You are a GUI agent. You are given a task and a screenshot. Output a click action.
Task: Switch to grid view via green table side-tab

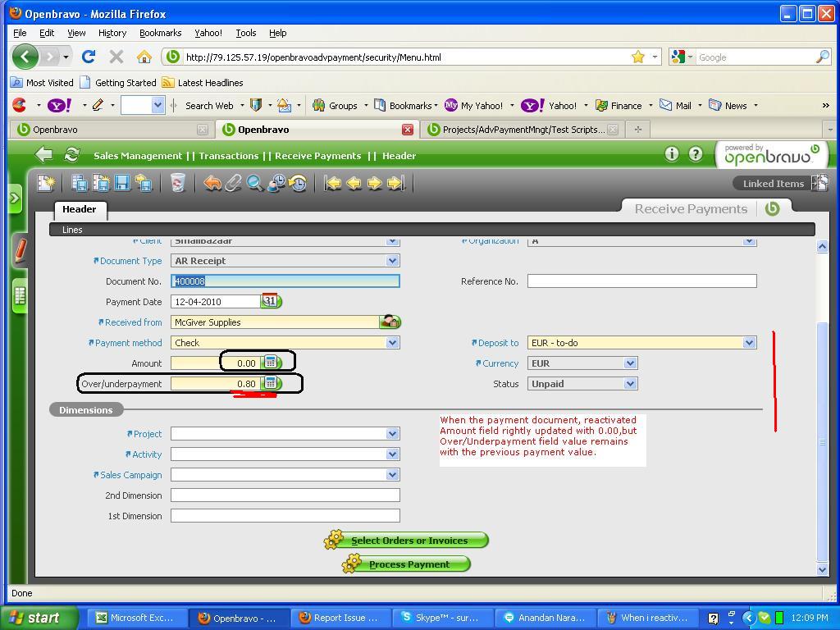[20, 295]
